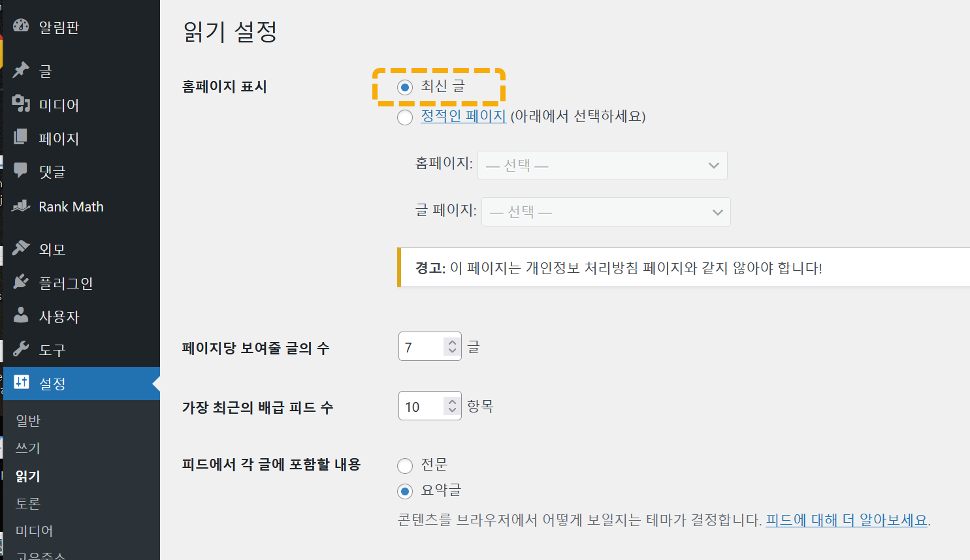Open the 글 페이지 selection dropdown
The width and height of the screenshot is (970, 560).
pos(605,211)
